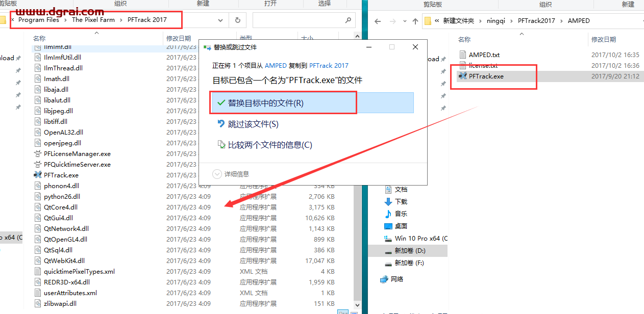The height and width of the screenshot is (314, 644).
Task: Click Program Files in left breadcrumb
Action: click(x=39, y=20)
